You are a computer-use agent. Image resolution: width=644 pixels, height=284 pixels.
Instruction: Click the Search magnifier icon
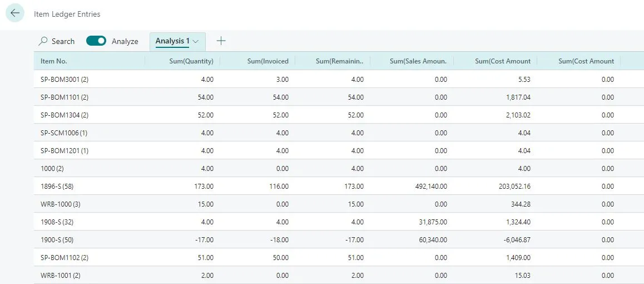coord(43,41)
